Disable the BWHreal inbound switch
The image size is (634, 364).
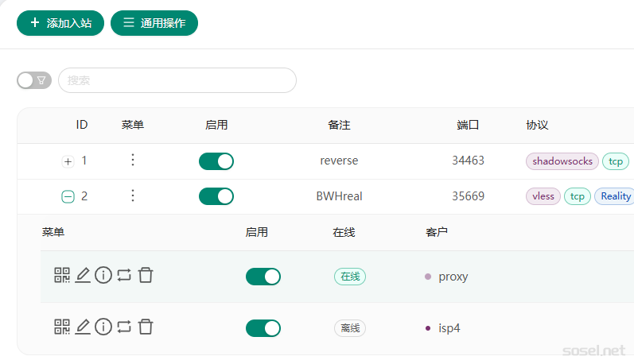[216, 196]
